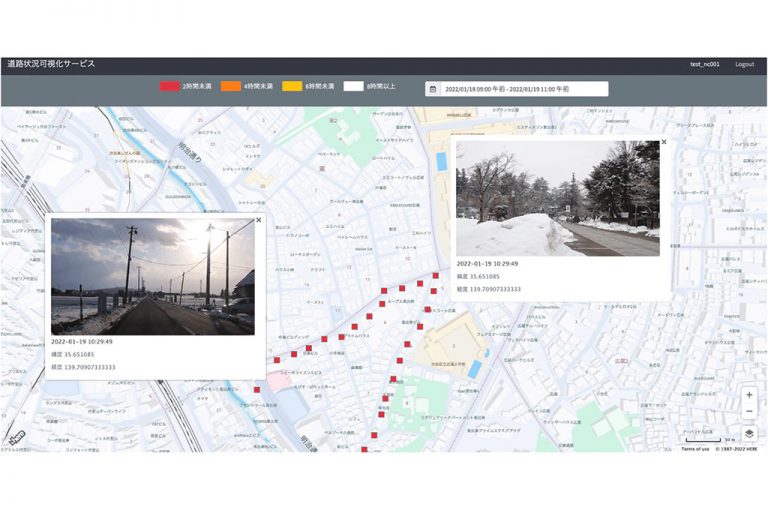The image size is (768, 513).
Task: Click the map zoom out minus button
Action: click(749, 411)
